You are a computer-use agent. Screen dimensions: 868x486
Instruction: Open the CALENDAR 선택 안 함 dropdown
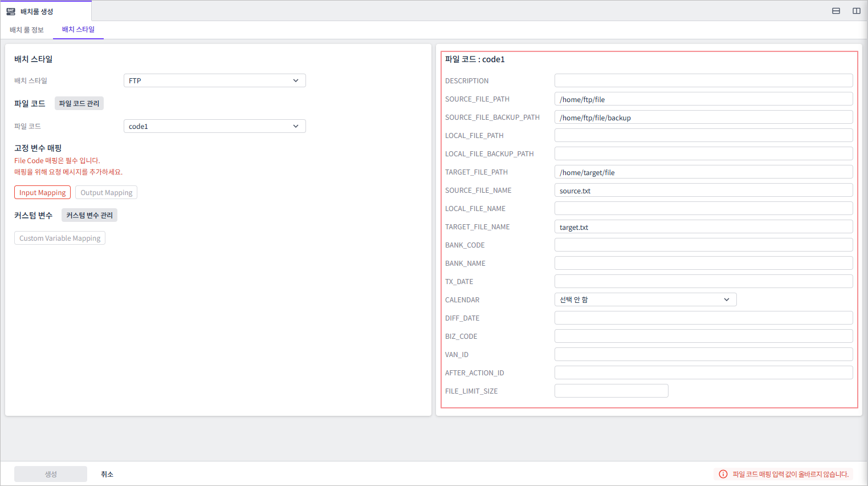(x=646, y=299)
